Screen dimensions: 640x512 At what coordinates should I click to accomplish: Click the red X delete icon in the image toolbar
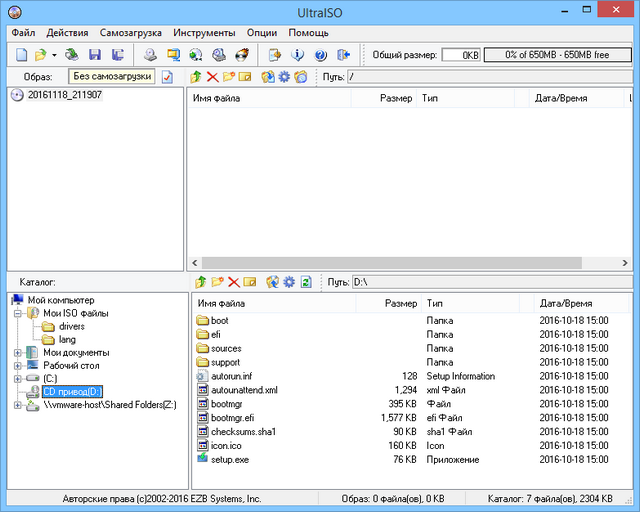[x=212, y=77]
